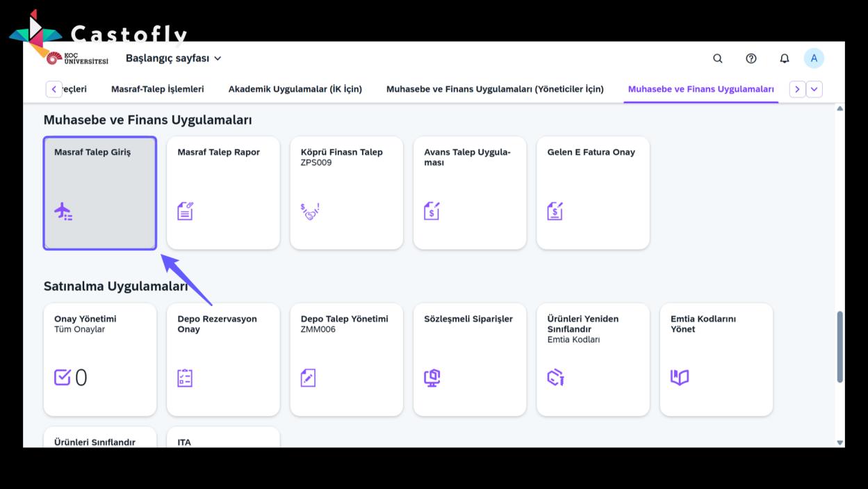Click icon on Ürünleri Yeniden Sınıflandır tile

click(x=555, y=378)
